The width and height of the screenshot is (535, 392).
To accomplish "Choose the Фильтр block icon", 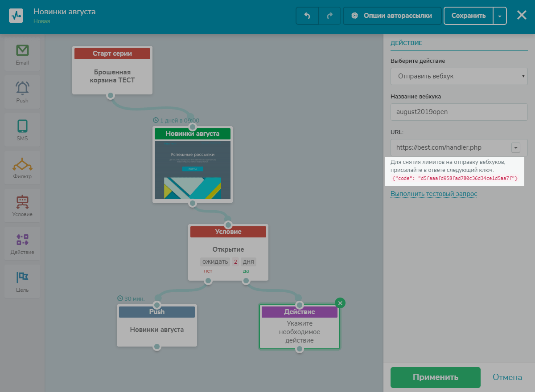I will [22, 164].
